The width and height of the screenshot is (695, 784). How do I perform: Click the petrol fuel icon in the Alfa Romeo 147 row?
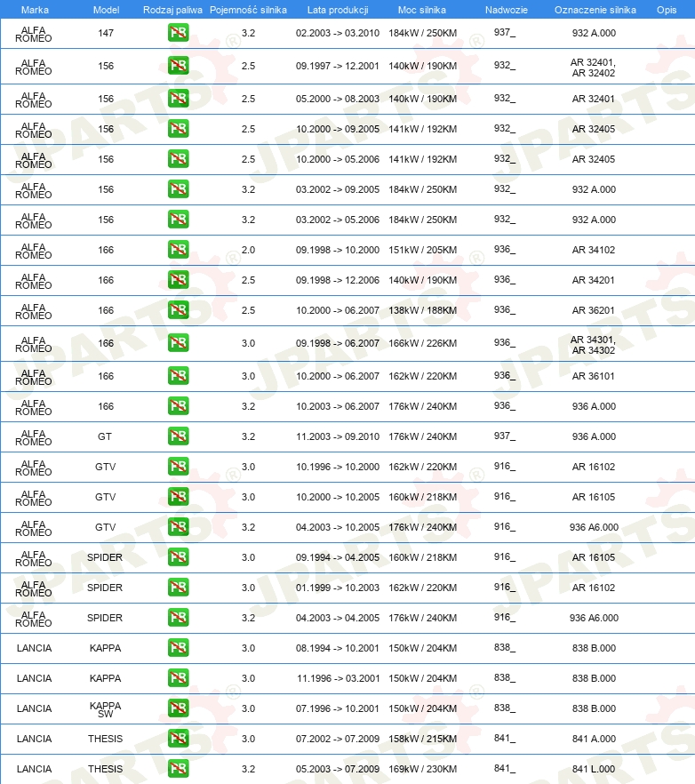point(179,33)
